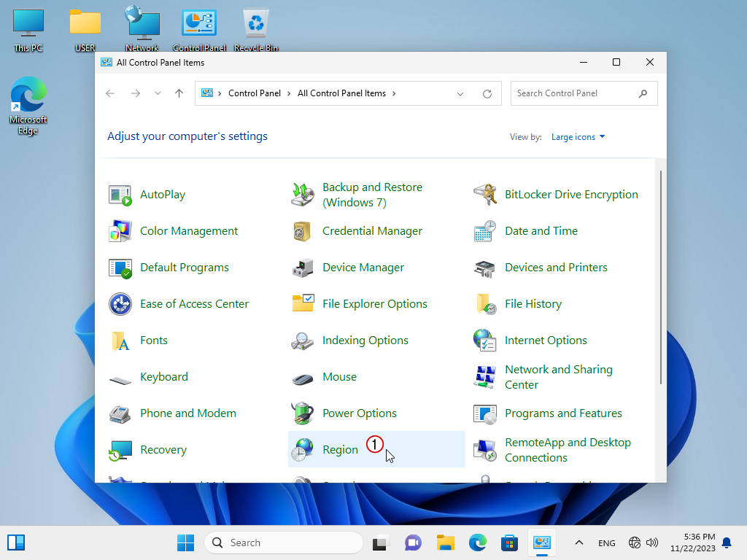Click the Device Manager icon

[x=303, y=268]
